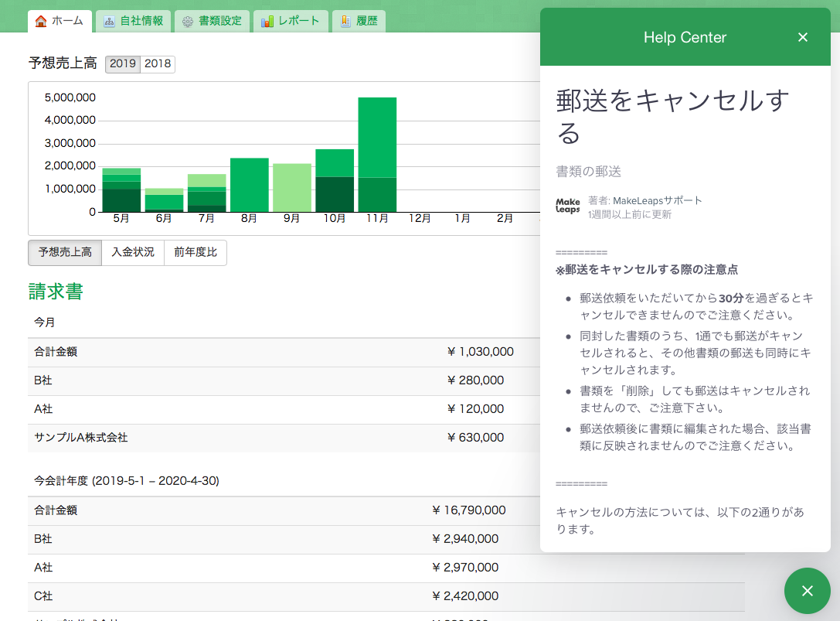This screenshot has height=621, width=840.
Task: Switch chart year to 2018
Action: [x=158, y=64]
